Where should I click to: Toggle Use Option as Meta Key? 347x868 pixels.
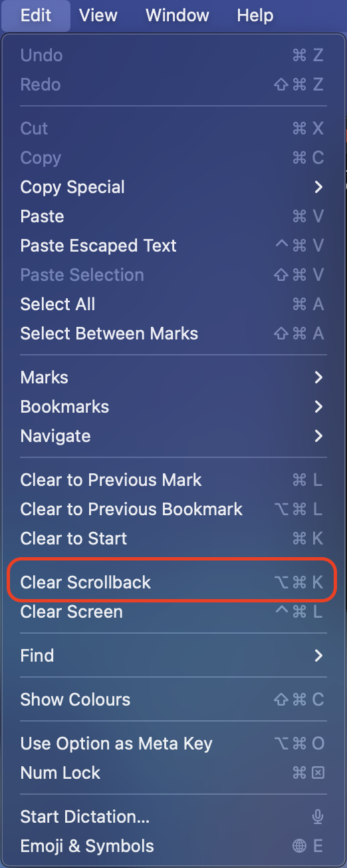click(x=172, y=744)
